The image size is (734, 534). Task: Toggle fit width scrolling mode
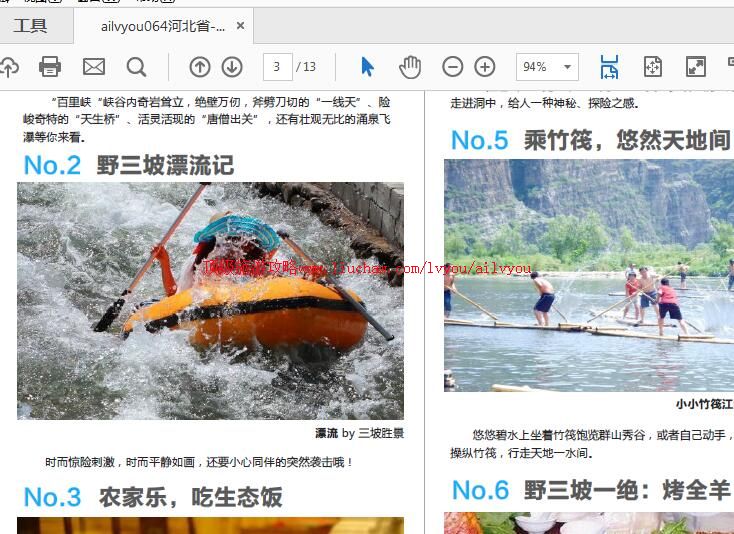click(609, 67)
